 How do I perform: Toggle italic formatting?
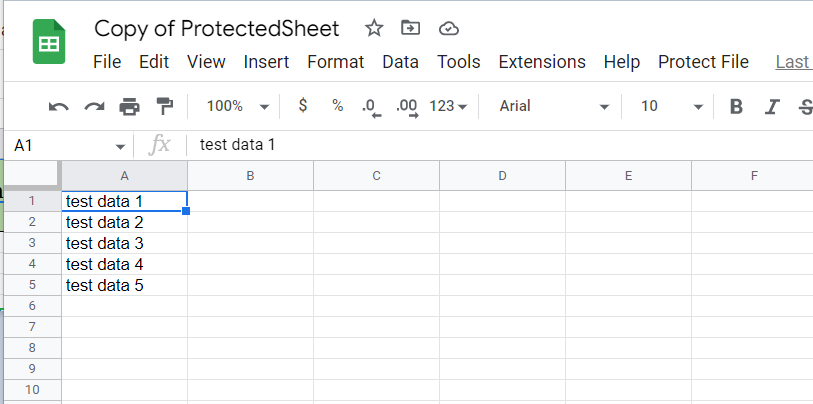(x=771, y=107)
